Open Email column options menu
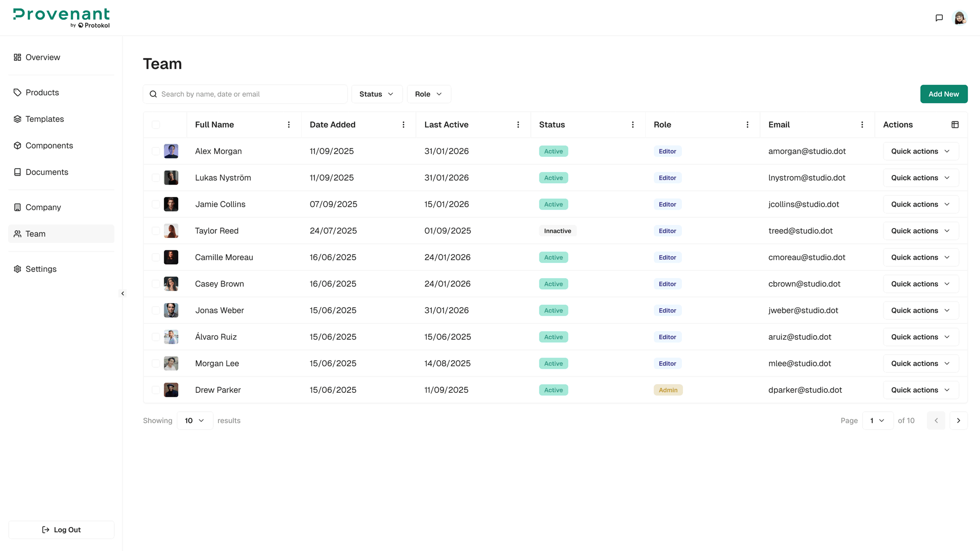980x551 pixels. 862,124
